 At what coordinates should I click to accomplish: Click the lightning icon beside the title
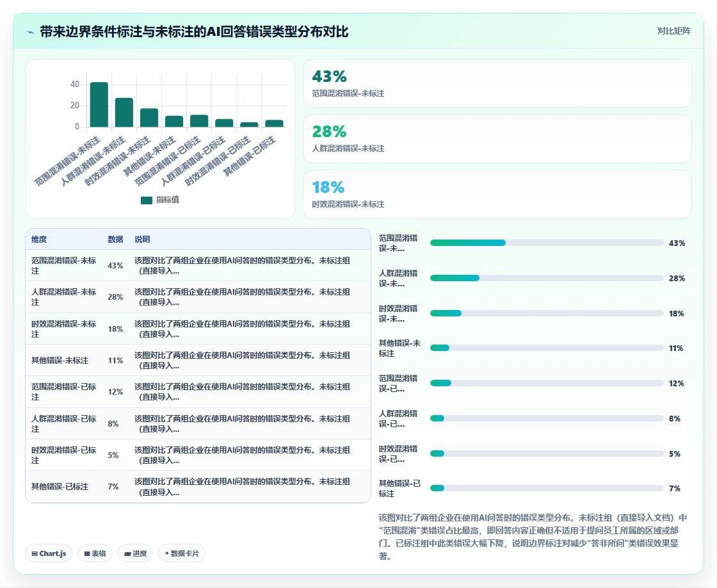tap(31, 32)
